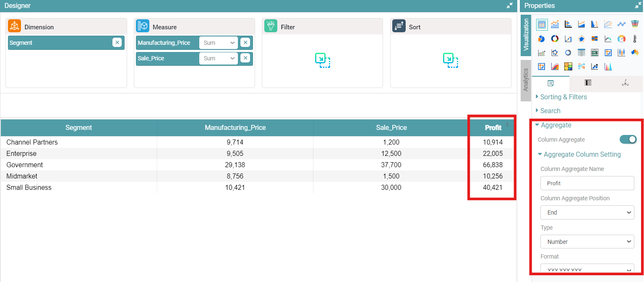Open Manufacturing_Price Sum aggregation dropdown
Screen dimensions: 644x282
pyautogui.click(x=218, y=43)
